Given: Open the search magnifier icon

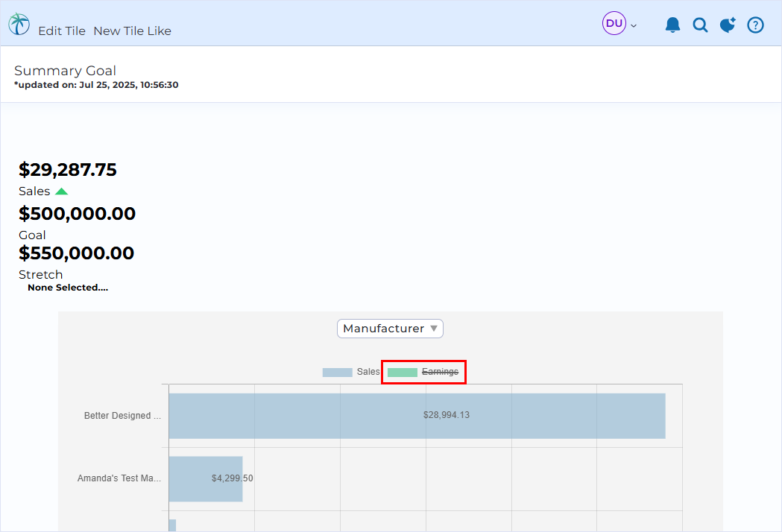Looking at the screenshot, I should 700,25.
